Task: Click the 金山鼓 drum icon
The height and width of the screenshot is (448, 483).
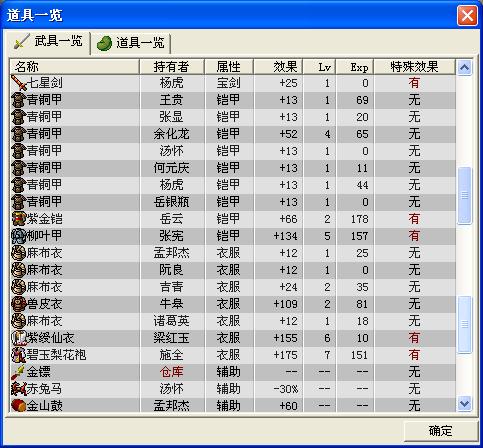Action: pyautogui.click(x=19, y=406)
